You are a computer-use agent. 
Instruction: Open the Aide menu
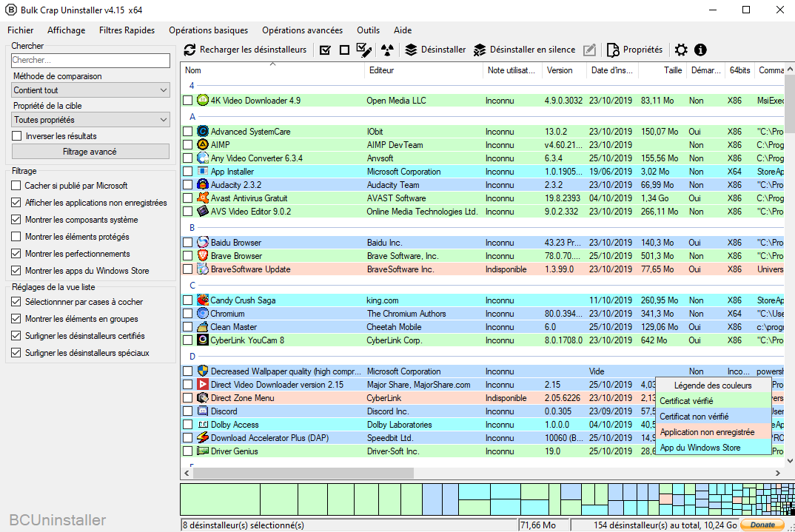coord(403,30)
